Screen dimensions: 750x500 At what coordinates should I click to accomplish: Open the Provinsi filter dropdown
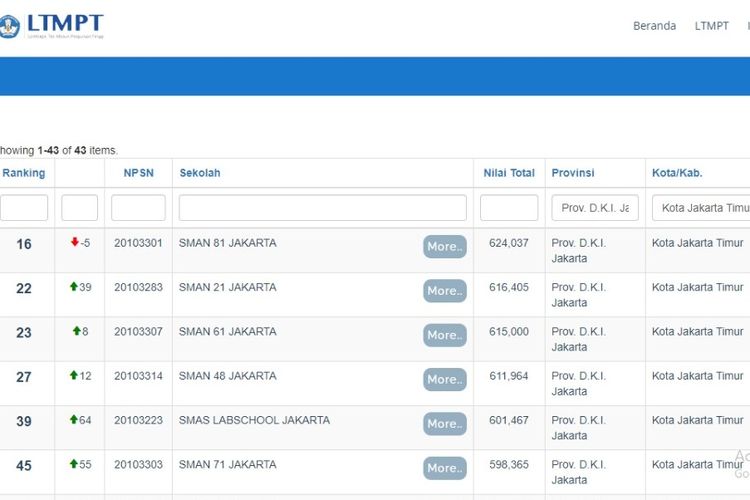point(595,208)
